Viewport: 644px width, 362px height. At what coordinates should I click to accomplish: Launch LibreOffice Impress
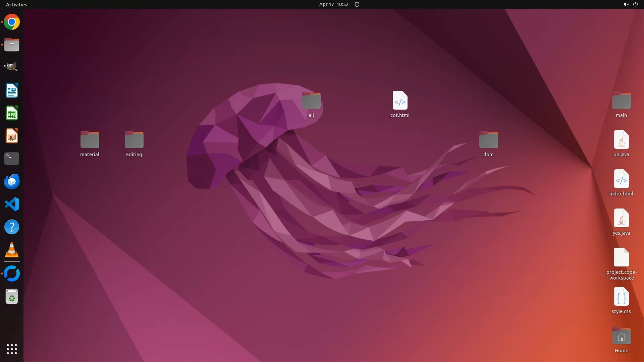12,136
